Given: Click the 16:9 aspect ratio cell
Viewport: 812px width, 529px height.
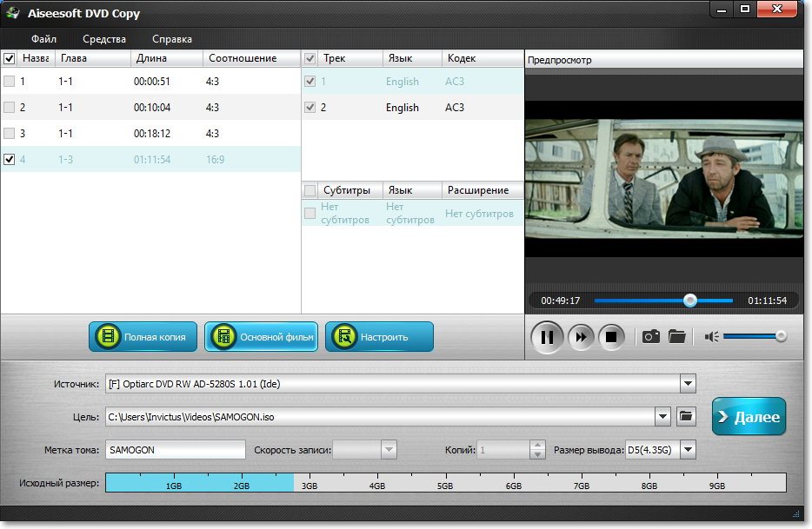Looking at the screenshot, I should point(215,160).
